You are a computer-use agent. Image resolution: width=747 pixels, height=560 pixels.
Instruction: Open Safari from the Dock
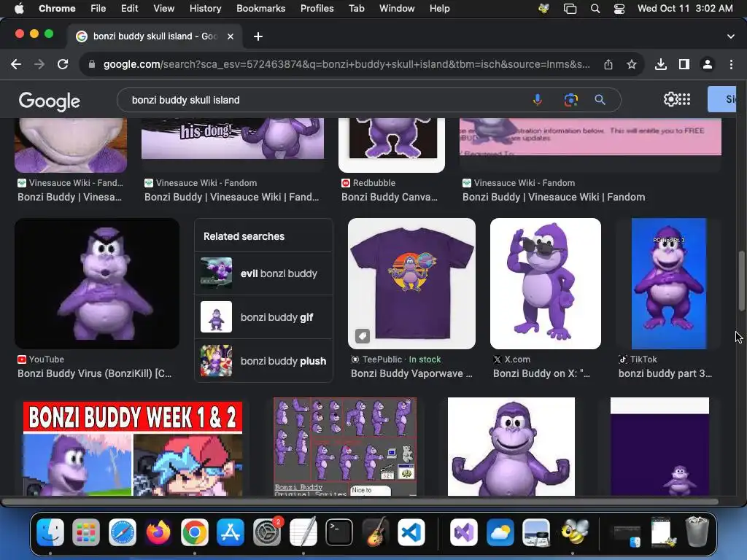click(x=123, y=532)
